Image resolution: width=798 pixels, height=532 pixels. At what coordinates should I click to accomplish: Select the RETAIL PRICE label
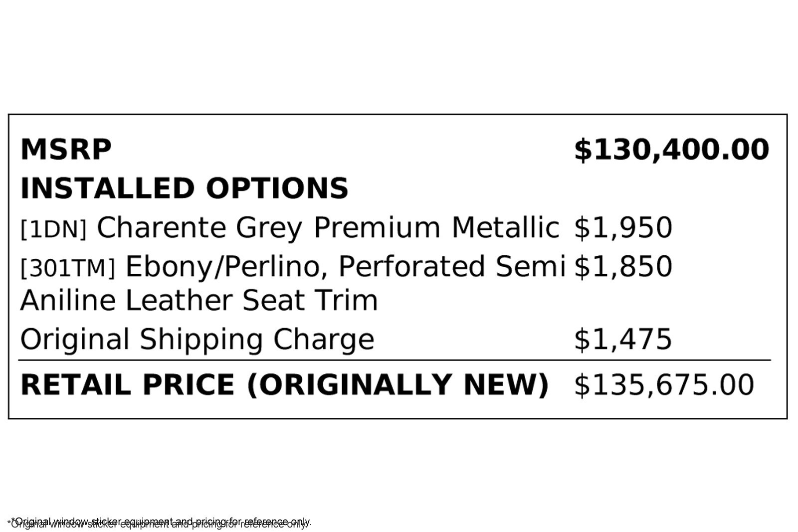click(x=127, y=385)
